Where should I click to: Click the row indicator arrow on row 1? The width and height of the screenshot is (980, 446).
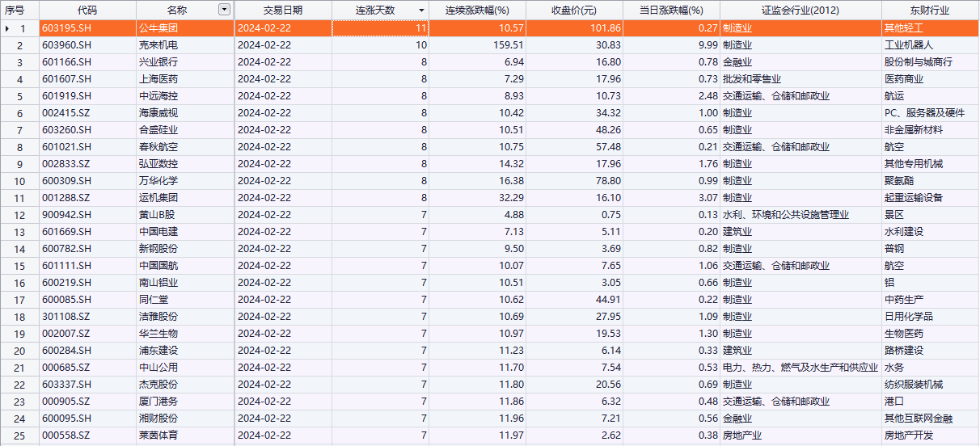tap(8, 28)
